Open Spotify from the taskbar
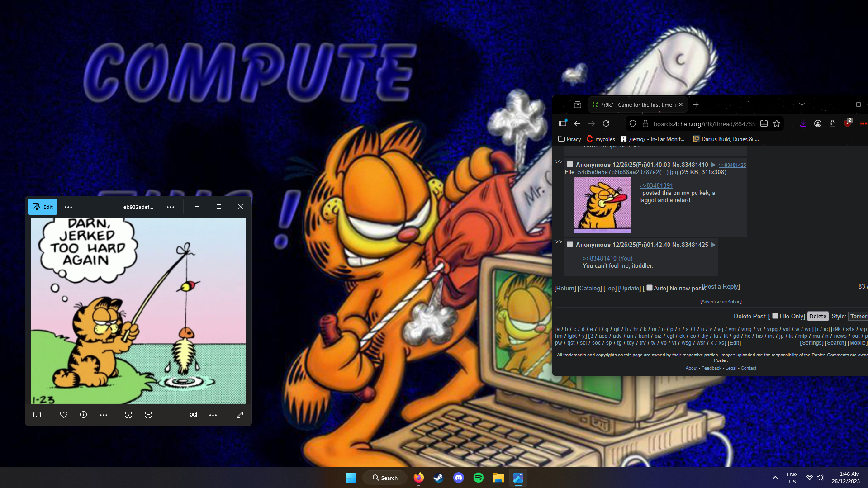The width and height of the screenshot is (868, 488). [x=478, y=478]
